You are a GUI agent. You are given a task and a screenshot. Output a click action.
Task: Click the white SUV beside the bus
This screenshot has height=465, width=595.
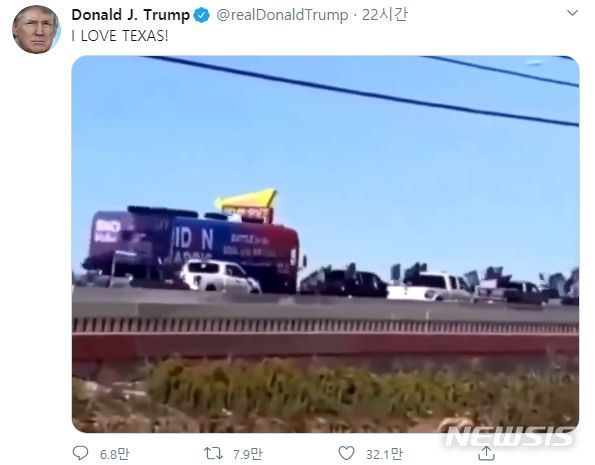[220, 276]
